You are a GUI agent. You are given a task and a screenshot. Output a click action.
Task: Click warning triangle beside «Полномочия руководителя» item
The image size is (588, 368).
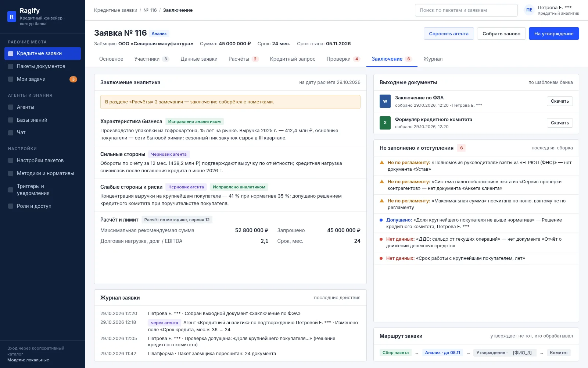tap(382, 162)
